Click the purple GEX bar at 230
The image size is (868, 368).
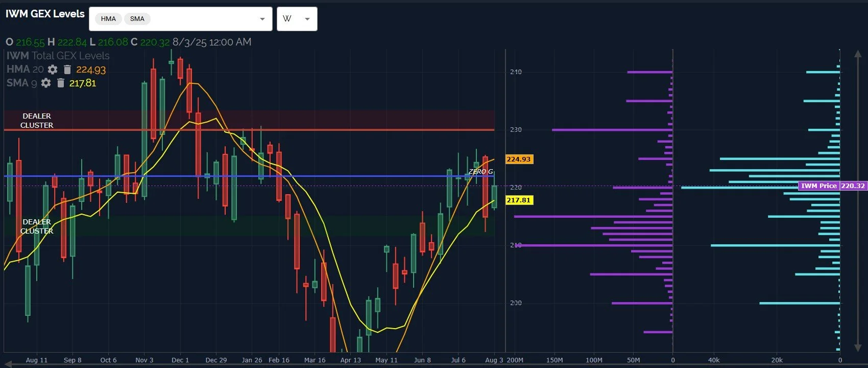pyautogui.click(x=612, y=130)
